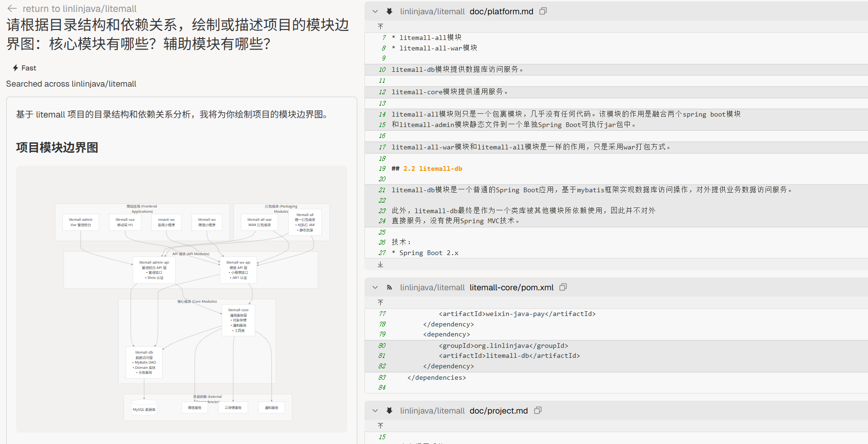Click the Fast lightning bolt icon
The image size is (868, 444).
point(16,68)
